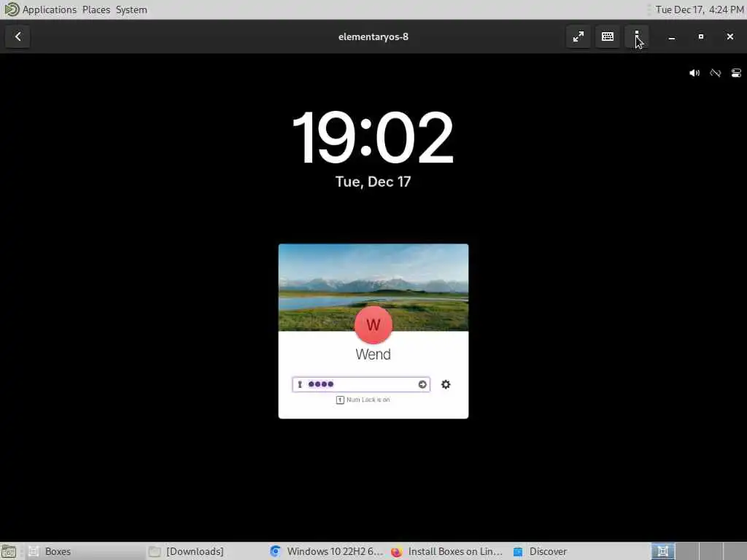The image size is (747, 560).
Task: Maximize the elementaryos-8 Boxes window
Action: [701, 36]
